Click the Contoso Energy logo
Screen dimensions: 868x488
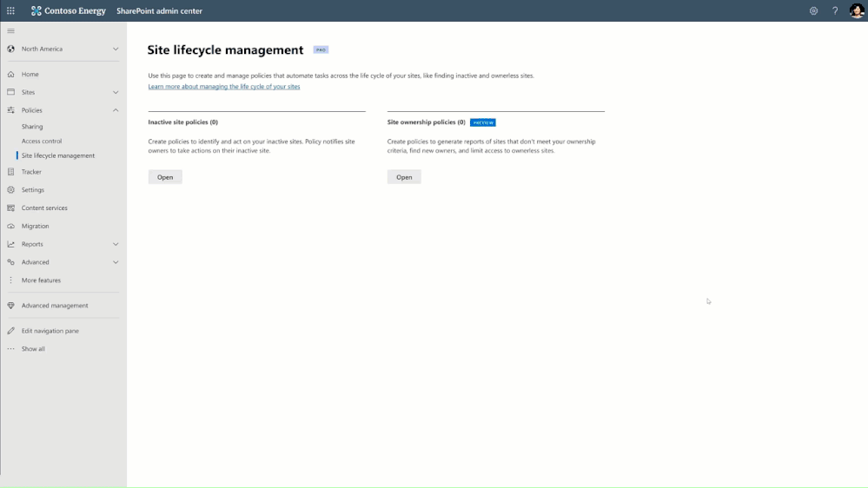point(68,10)
